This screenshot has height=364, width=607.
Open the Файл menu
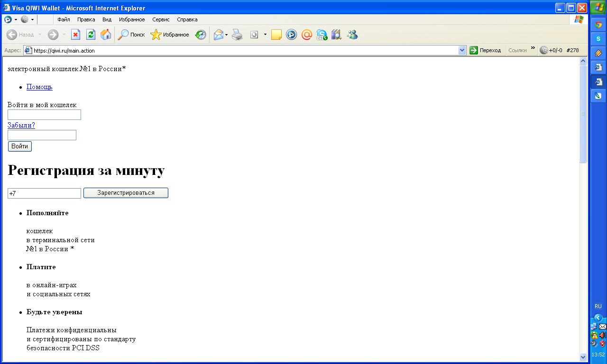point(64,19)
